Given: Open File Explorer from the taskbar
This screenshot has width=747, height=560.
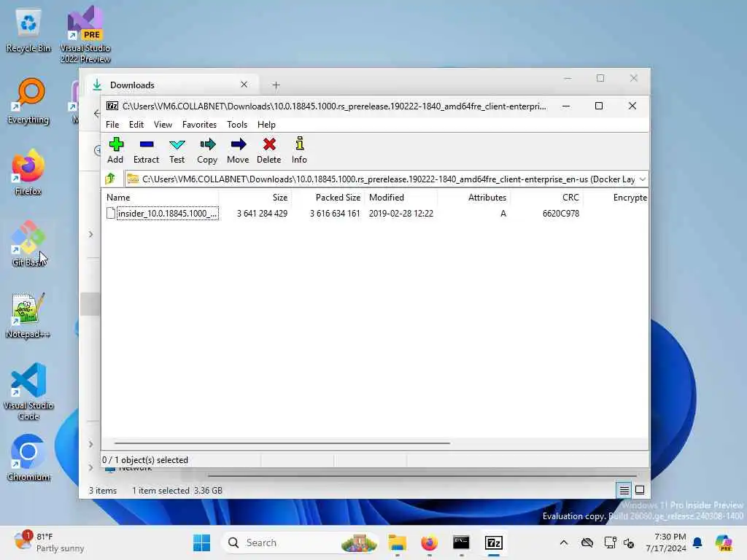Looking at the screenshot, I should pos(397,542).
